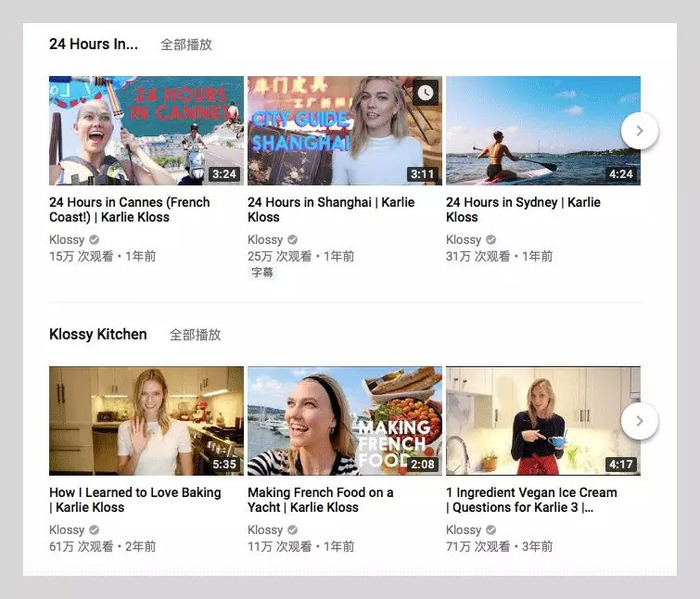700x599 pixels.
Task: Play all videos in Klossy Kitchen playlist
Action: [x=195, y=335]
